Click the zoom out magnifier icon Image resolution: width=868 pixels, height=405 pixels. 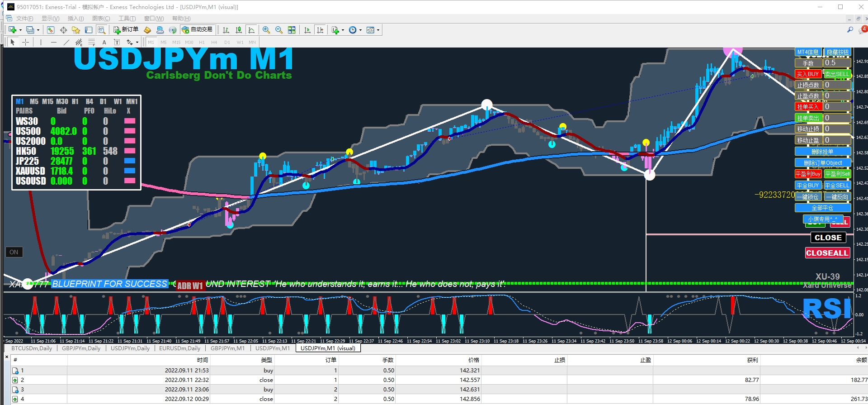(279, 30)
